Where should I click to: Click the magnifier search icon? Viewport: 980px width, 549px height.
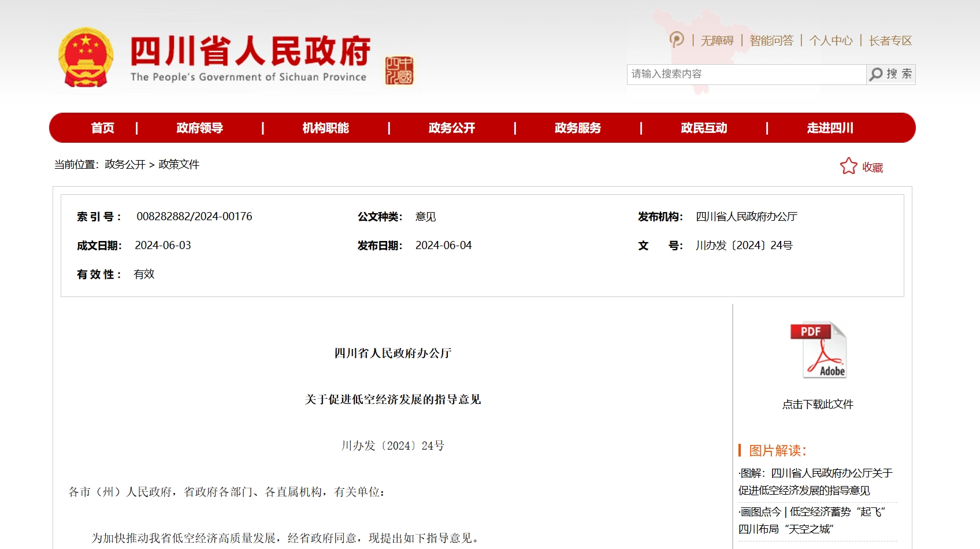pyautogui.click(x=877, y=74)
